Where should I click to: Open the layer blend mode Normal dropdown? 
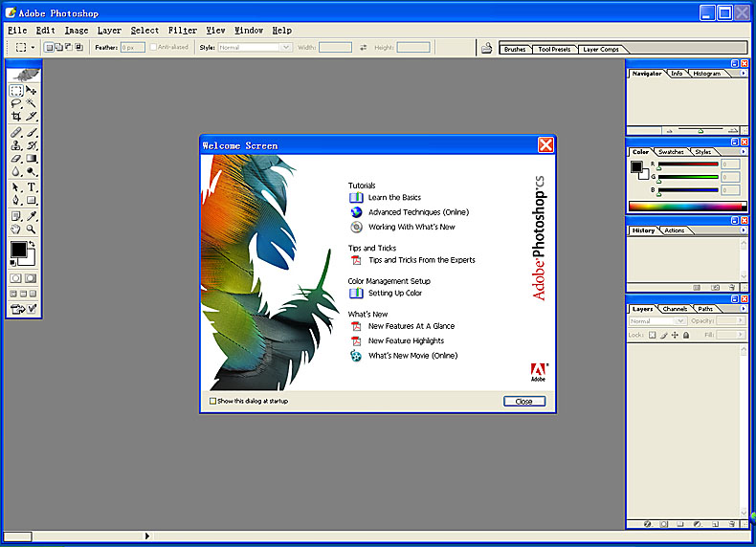coord(654,321)
